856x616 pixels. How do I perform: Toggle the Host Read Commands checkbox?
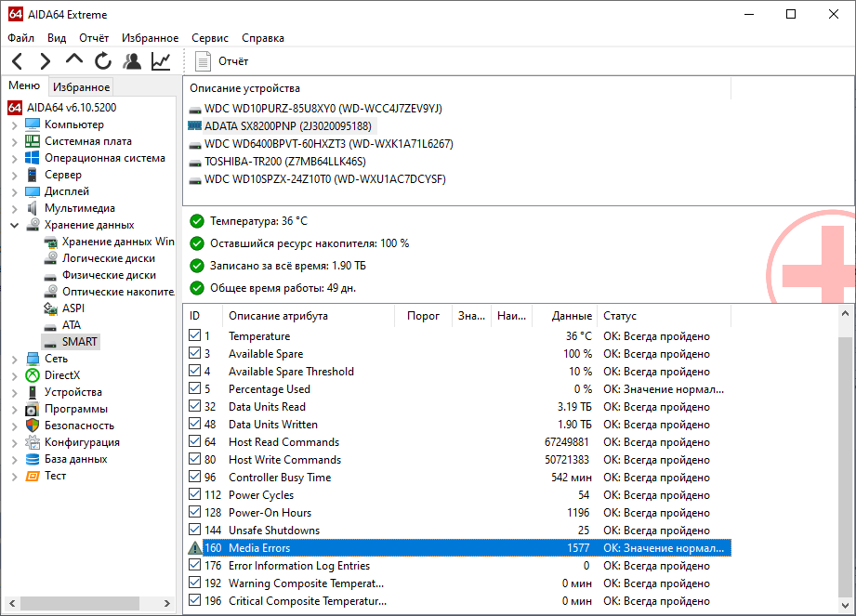pyautogui.click(x=194, y=440)
